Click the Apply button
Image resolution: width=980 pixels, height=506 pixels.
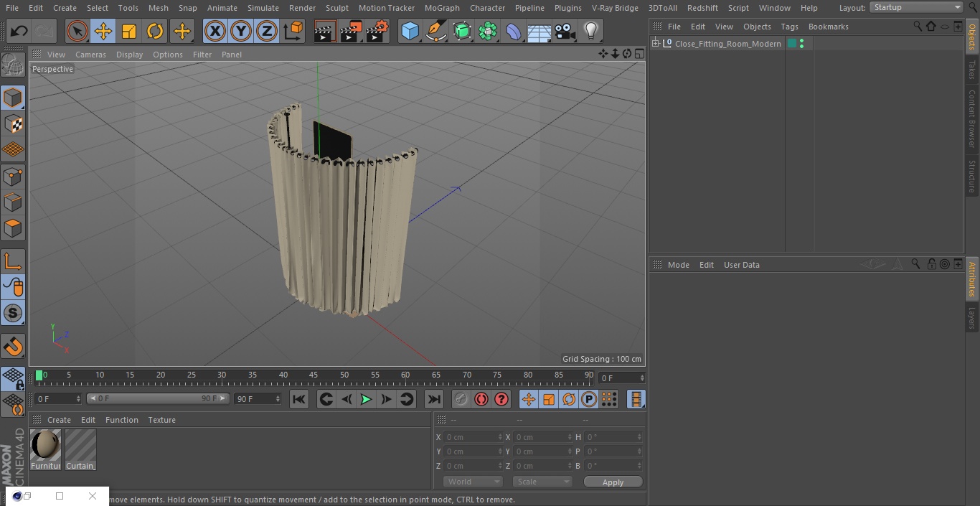tap(613, 482)
